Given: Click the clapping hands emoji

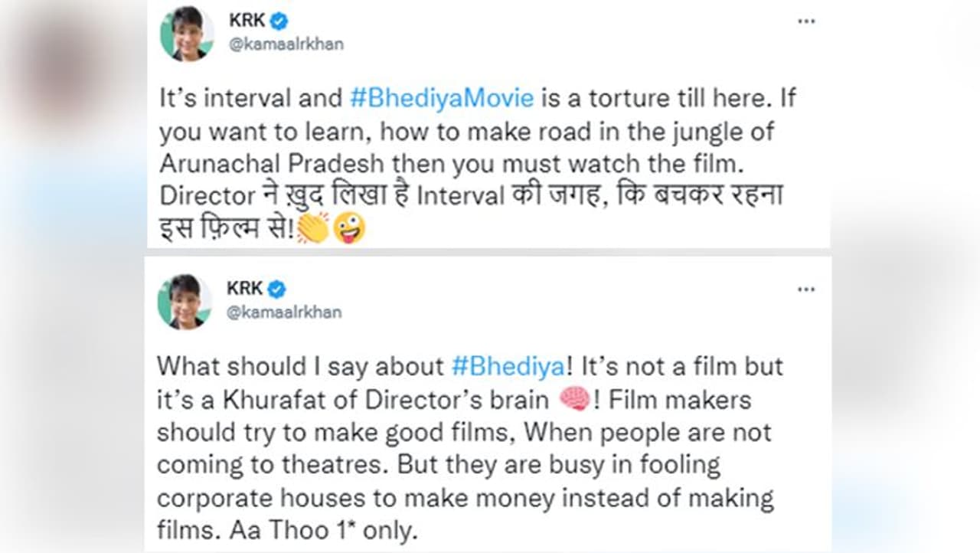Looking at the screenshot, I should [312, 228].
